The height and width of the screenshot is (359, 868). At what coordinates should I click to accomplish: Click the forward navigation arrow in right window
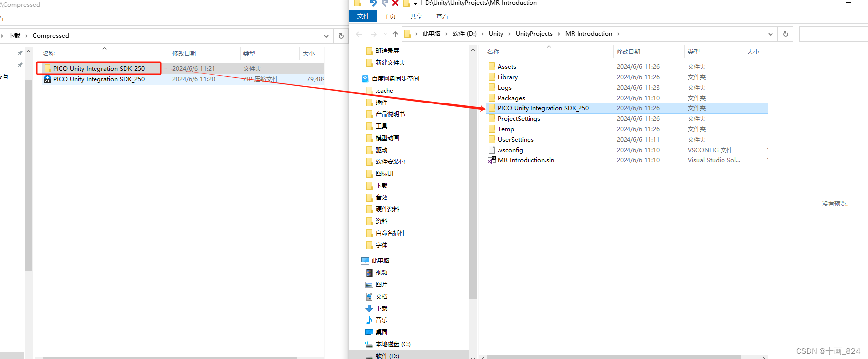(x=374, y=34)
